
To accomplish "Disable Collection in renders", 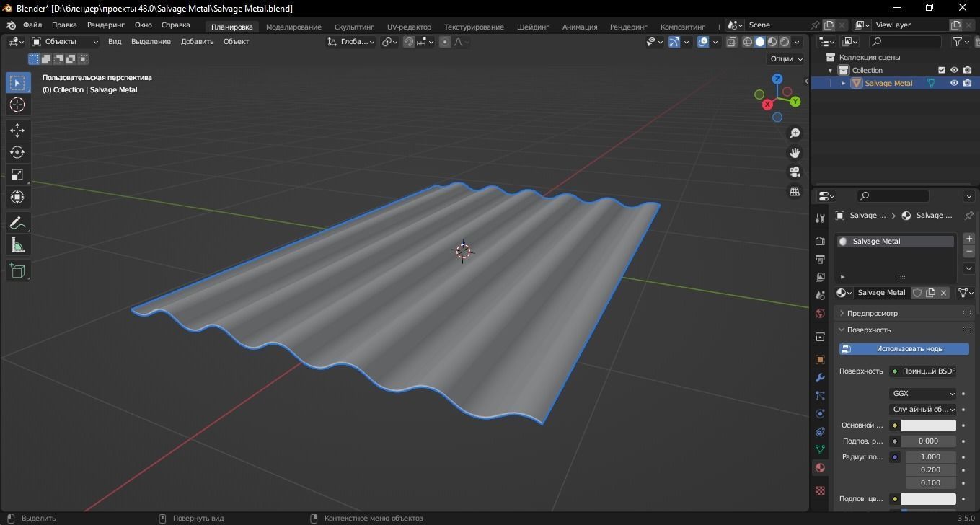I will [967, 70].
